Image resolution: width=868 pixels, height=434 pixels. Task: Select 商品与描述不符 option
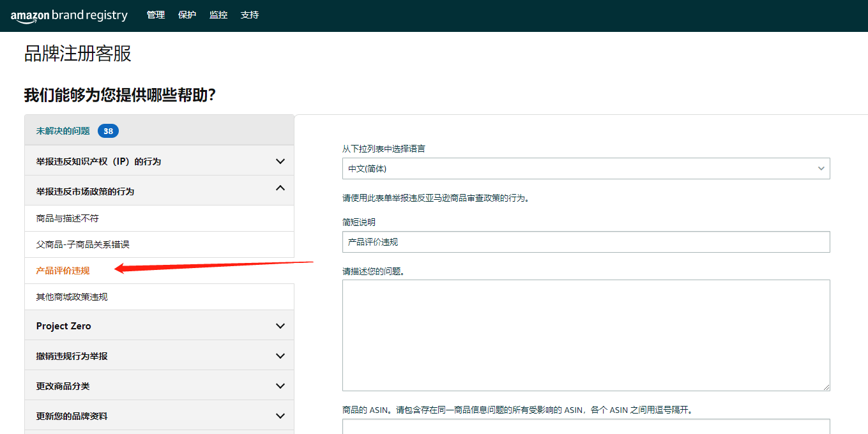click(159, 218)
